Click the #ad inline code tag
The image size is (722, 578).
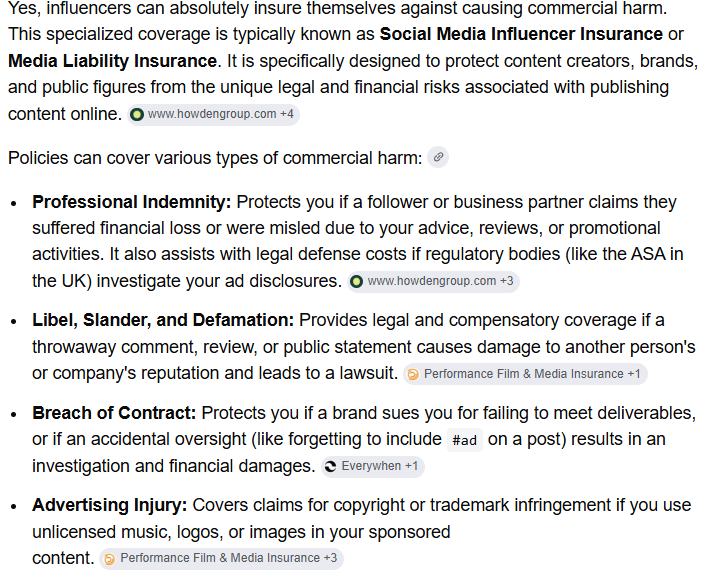[x=465, y=440]
